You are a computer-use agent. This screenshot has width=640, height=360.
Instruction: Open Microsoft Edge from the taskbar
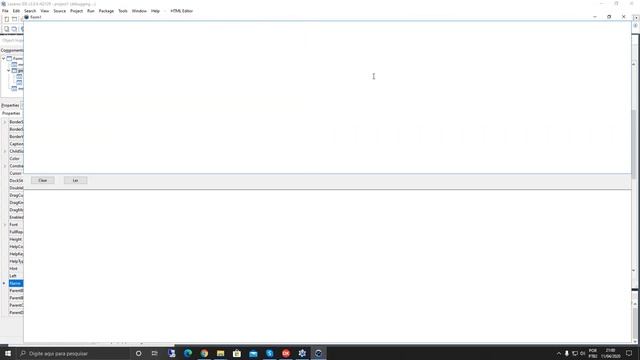pos(188,353)
